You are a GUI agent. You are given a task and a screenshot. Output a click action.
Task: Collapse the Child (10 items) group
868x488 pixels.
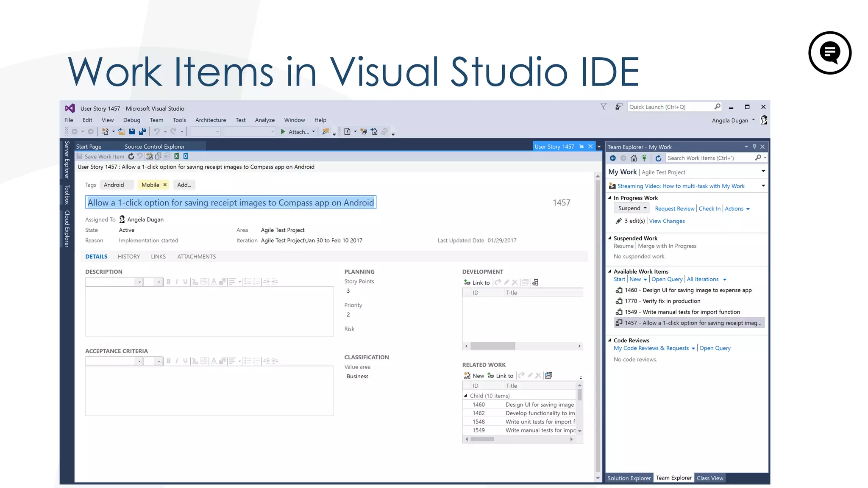point(466,396)
